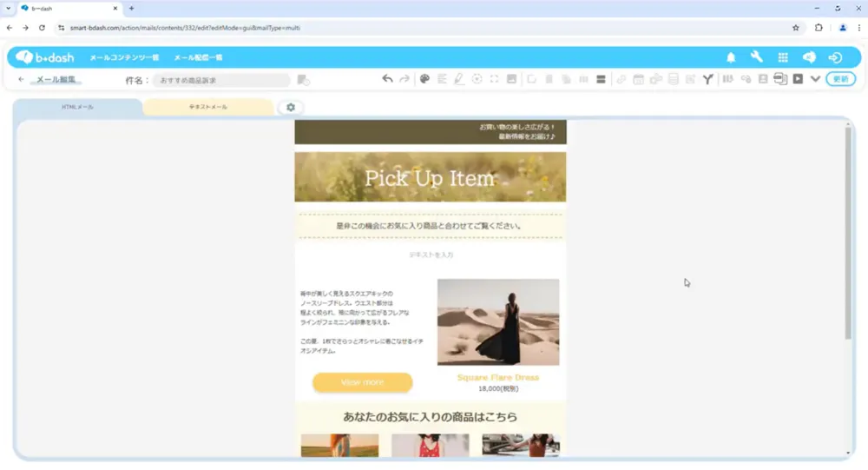Click the あなたのお気に入りの商品はこちら heading
Screen dimensions: 868x470
coord(431,417)
